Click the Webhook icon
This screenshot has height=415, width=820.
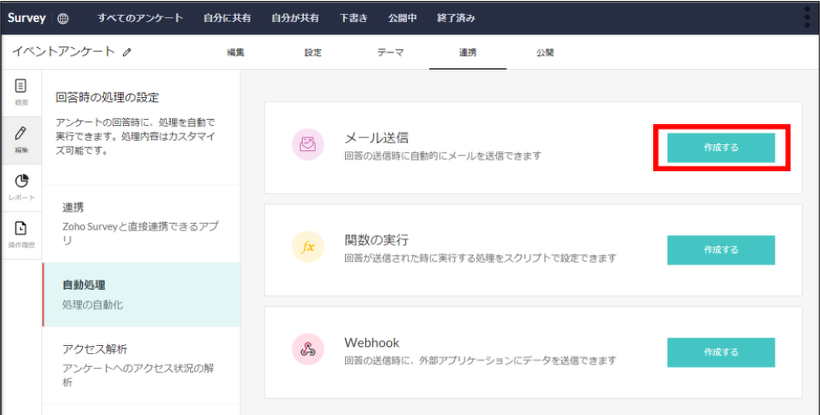point(307,350)
